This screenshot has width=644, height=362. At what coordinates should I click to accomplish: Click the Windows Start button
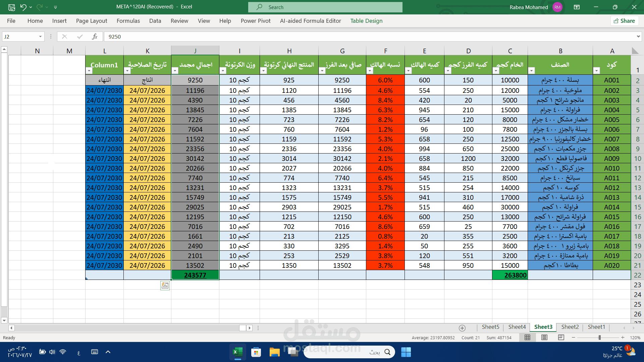click(406, 352)
